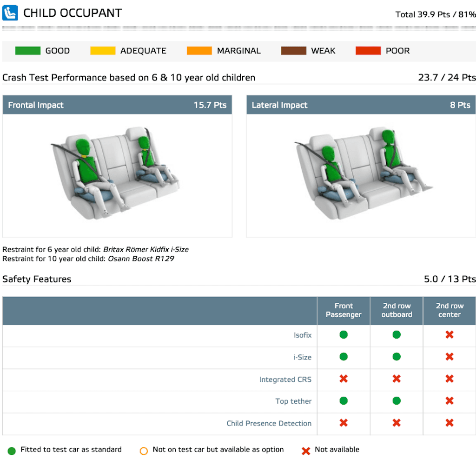Image resolution: width=476 pixels, height=466 pixels.
Task: Click red X for Integrated CRS Front Passenger
Action: (344, 379)
